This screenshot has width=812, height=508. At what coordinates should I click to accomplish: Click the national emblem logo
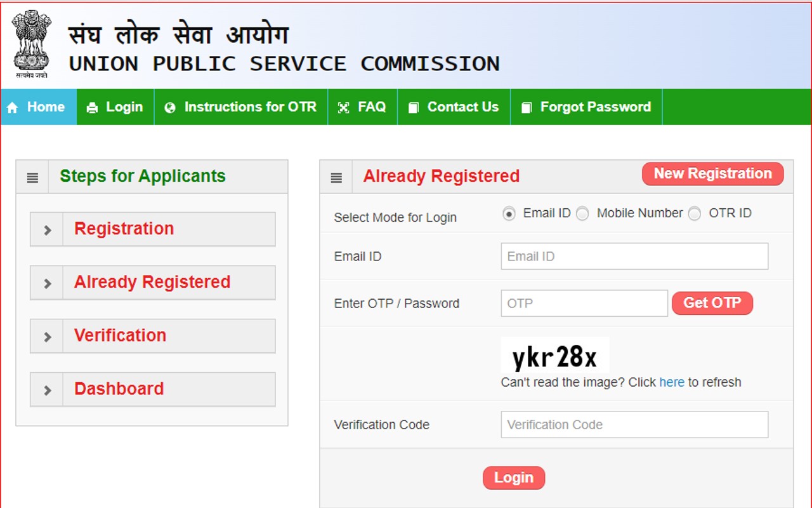[31, 44]
